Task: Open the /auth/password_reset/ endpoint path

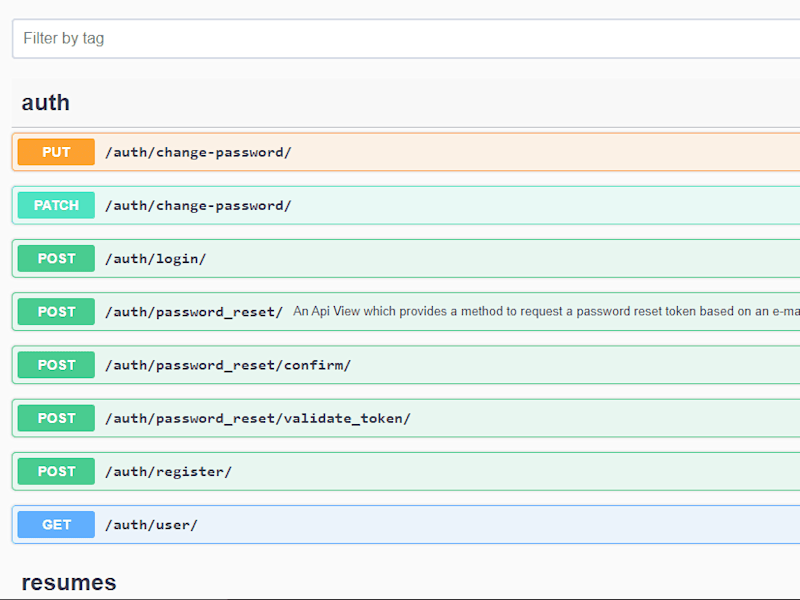Action: coord(194,312)
